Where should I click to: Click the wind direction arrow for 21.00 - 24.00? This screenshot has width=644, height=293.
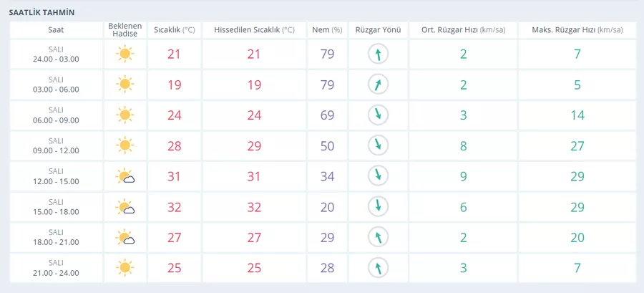379,268
